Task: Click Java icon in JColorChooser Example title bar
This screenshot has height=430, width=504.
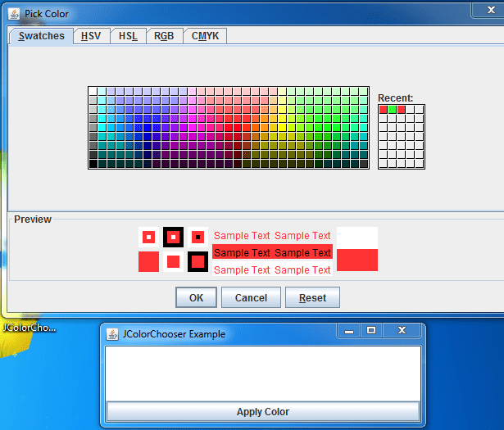Action: coord(112,333)
